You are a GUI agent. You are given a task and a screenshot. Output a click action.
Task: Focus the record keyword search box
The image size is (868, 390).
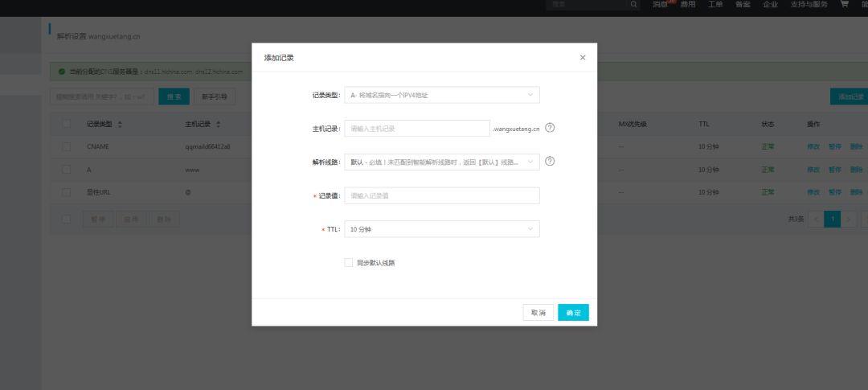point(100,96)
